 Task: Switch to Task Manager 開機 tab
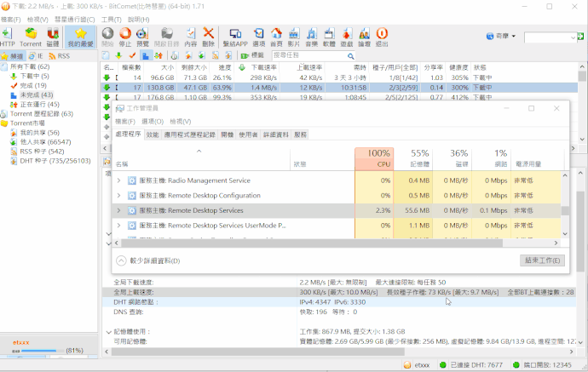point(228,134)
